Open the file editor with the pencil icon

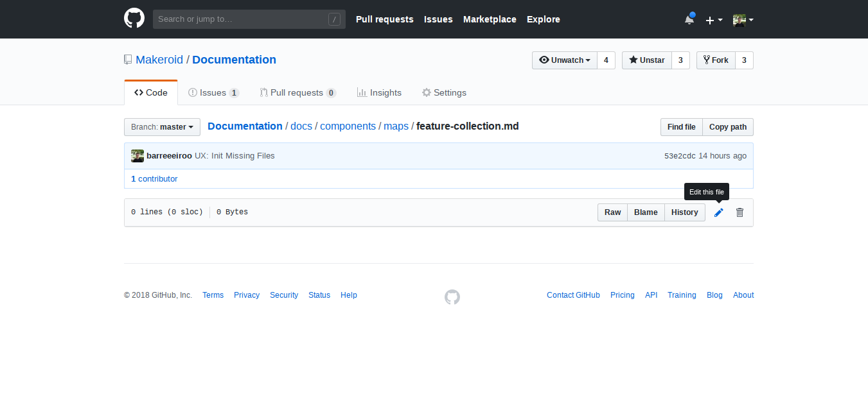pos(718,212)
